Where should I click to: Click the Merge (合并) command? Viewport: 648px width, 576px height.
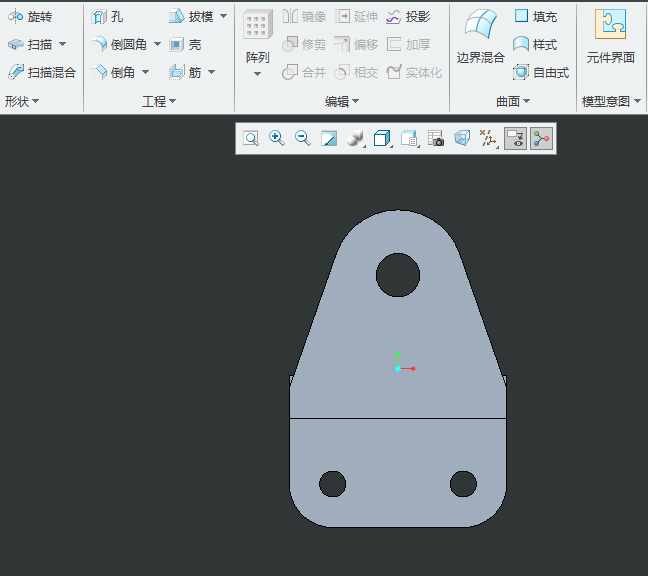coord(304,72)
